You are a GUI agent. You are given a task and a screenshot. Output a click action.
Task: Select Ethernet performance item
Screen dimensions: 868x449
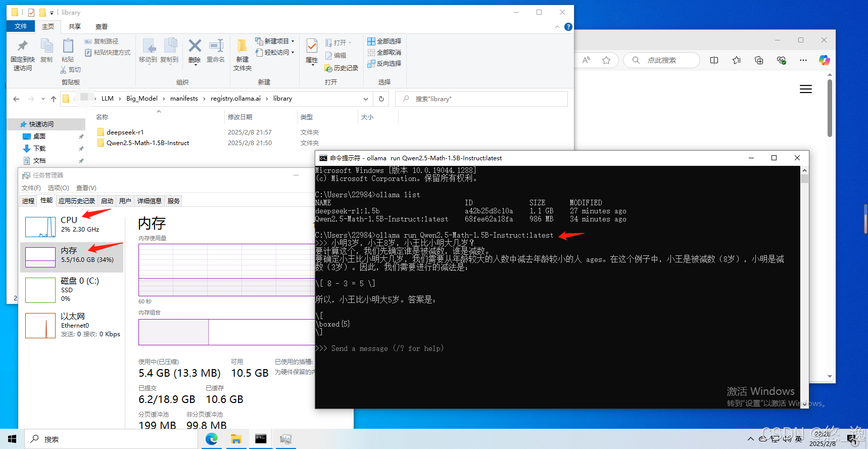72,325
